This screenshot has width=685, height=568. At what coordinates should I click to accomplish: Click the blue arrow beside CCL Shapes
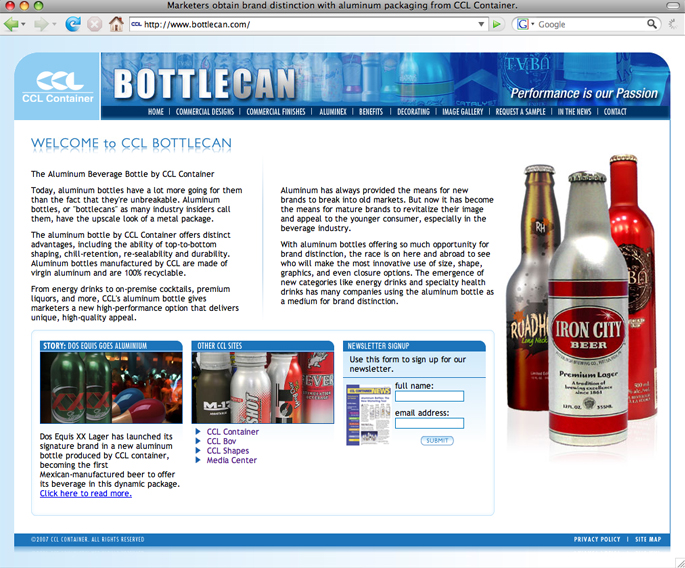point(198,450)
